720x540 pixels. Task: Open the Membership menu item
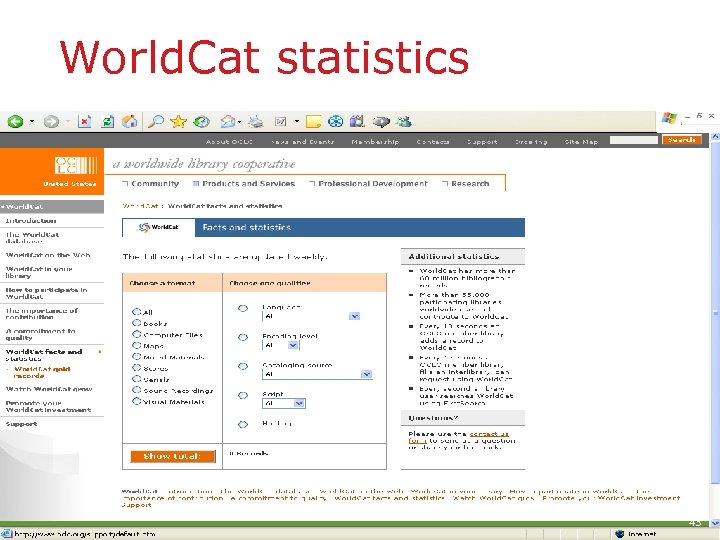point(375,142)
